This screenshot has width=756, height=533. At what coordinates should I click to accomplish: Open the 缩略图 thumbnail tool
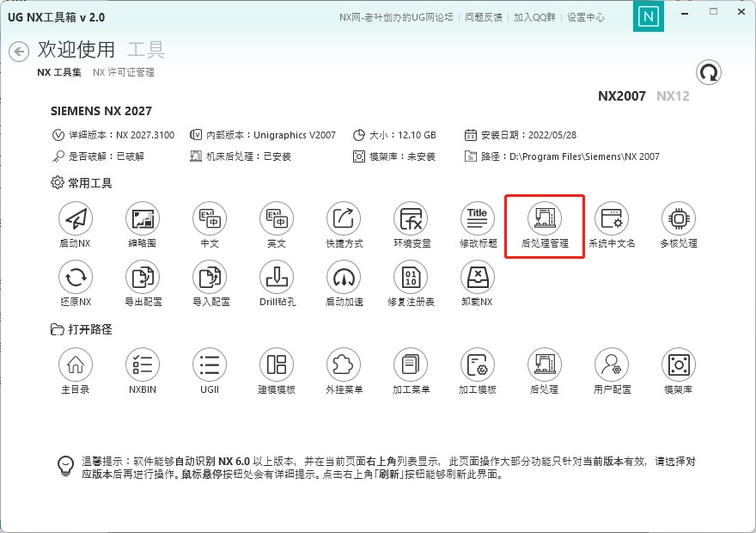click(x=143, y=219)
